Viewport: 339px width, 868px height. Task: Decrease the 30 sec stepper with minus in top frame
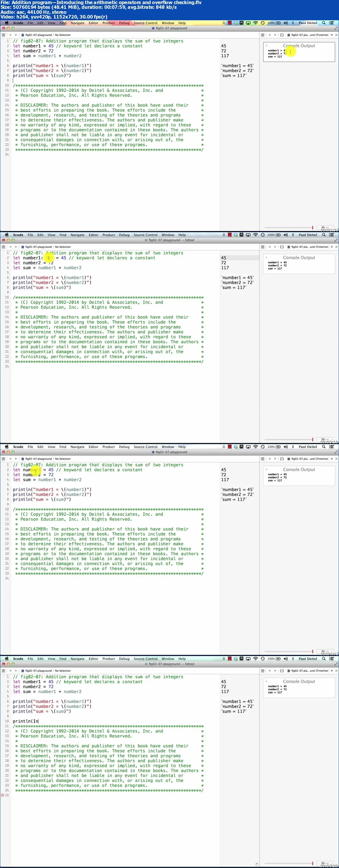(319, 228)
